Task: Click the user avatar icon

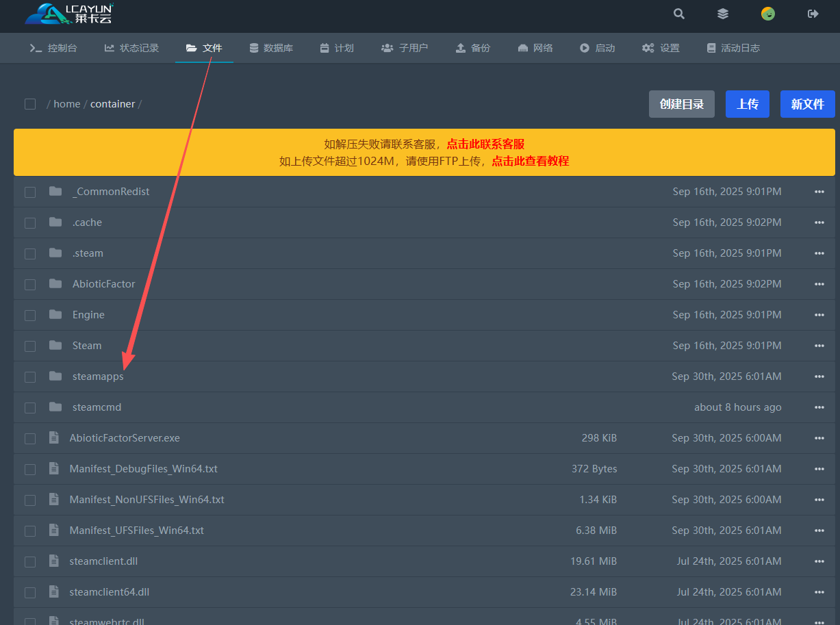Action: click(x=768, y=14)
